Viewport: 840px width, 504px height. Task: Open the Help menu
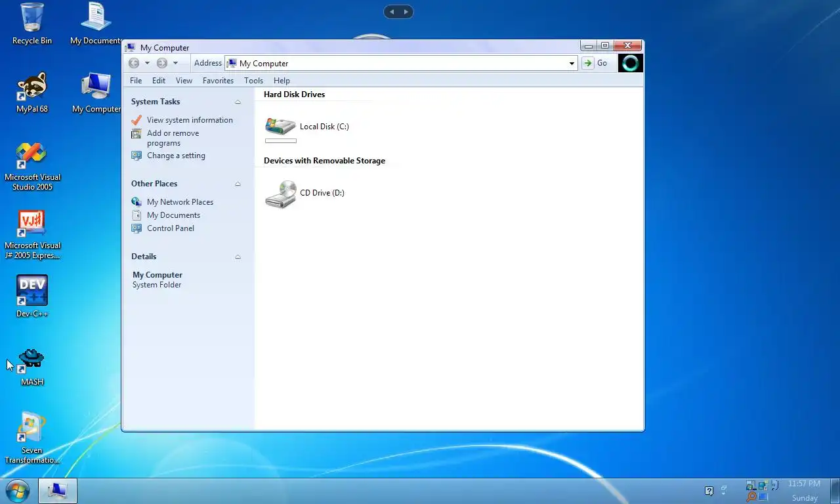pyautogui.click(x=282, y=81)
